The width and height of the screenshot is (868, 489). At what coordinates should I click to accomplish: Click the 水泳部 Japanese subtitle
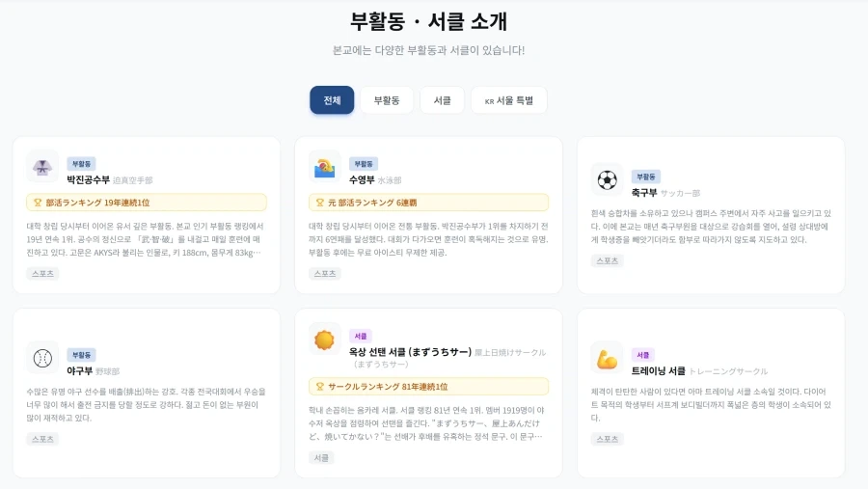click(x=390, y=180)
